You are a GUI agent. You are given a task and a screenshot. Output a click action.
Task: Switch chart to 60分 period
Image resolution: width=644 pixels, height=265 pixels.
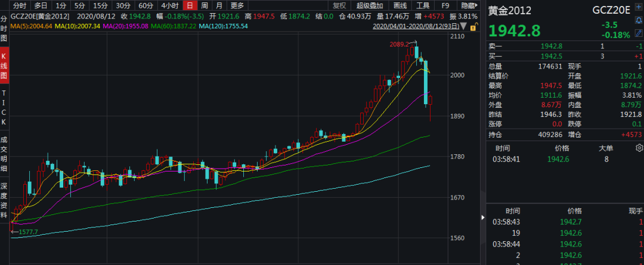(145, 5)
